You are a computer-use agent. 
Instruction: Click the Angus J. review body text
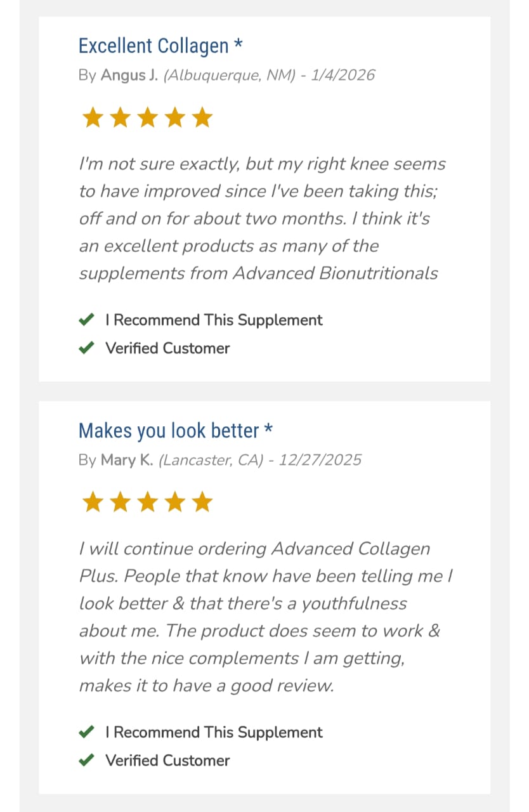(261, 218)
